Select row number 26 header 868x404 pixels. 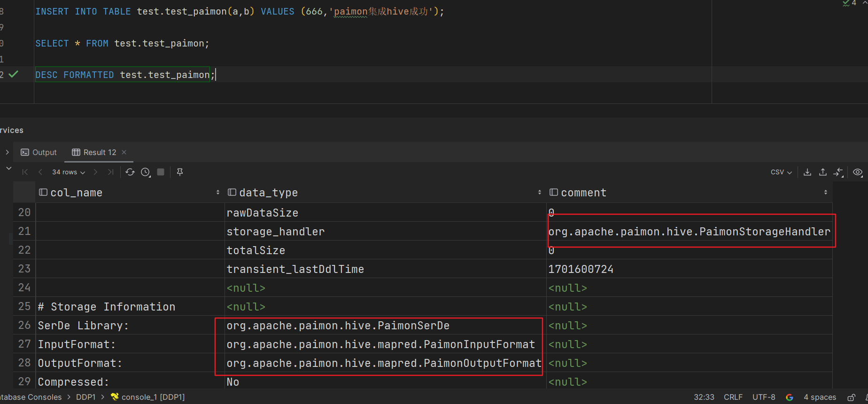coord(24,325)
